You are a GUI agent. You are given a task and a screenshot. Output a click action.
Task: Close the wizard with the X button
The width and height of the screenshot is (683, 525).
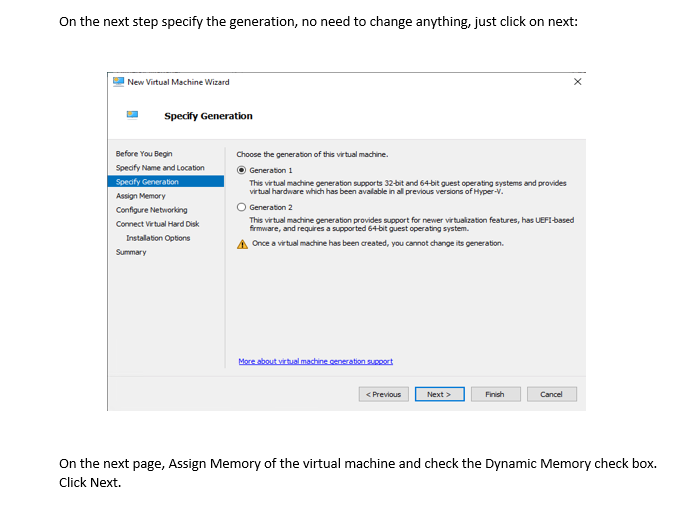click(x=578, y=82)
